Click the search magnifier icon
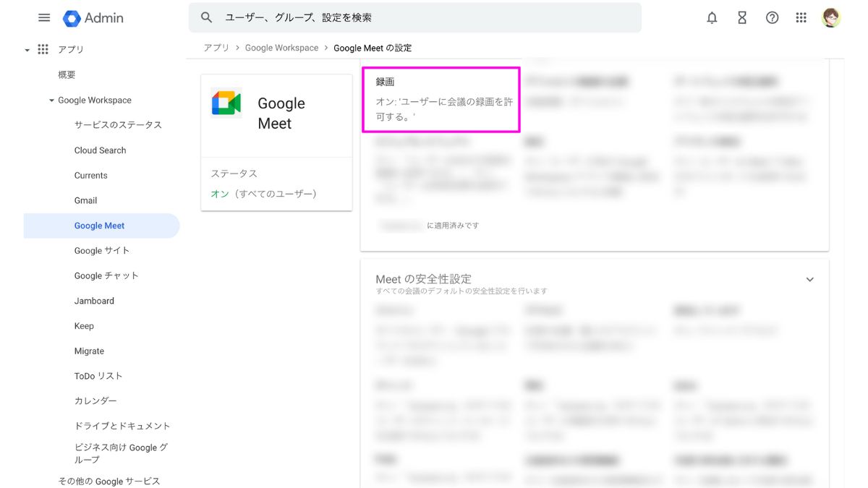 207,17
